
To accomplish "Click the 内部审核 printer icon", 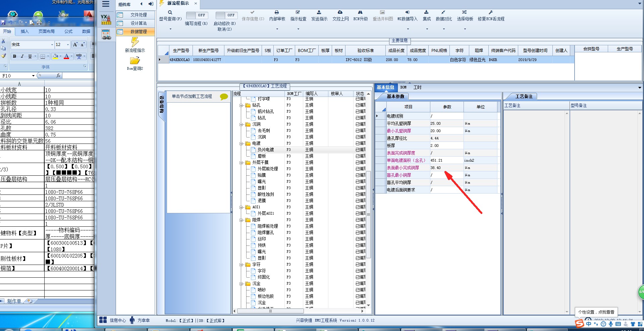I will (x=277, y=12).
